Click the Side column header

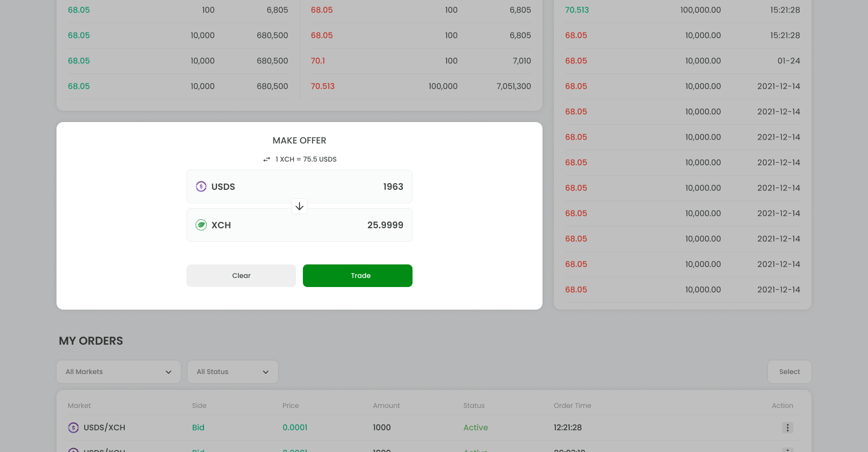(x=199, y=406)
